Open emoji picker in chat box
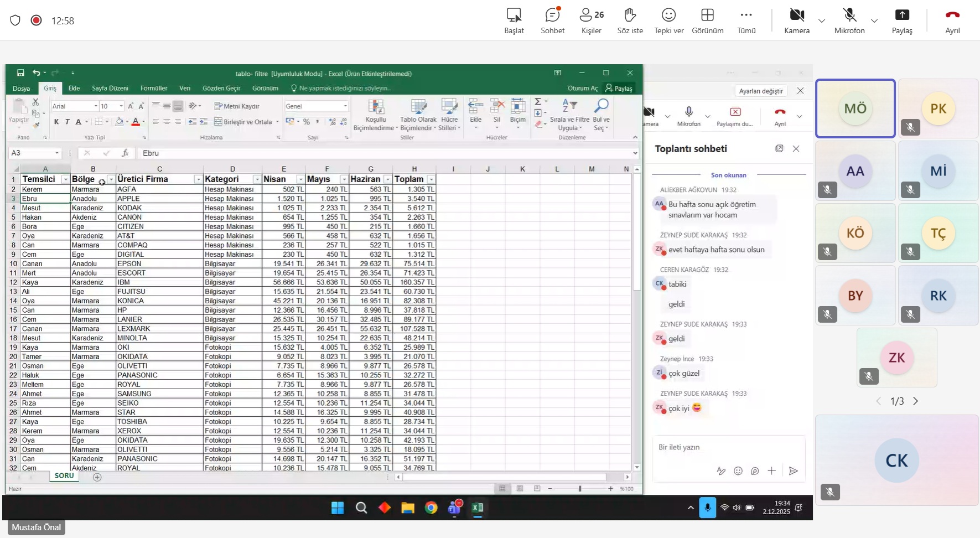 [738, 471]
